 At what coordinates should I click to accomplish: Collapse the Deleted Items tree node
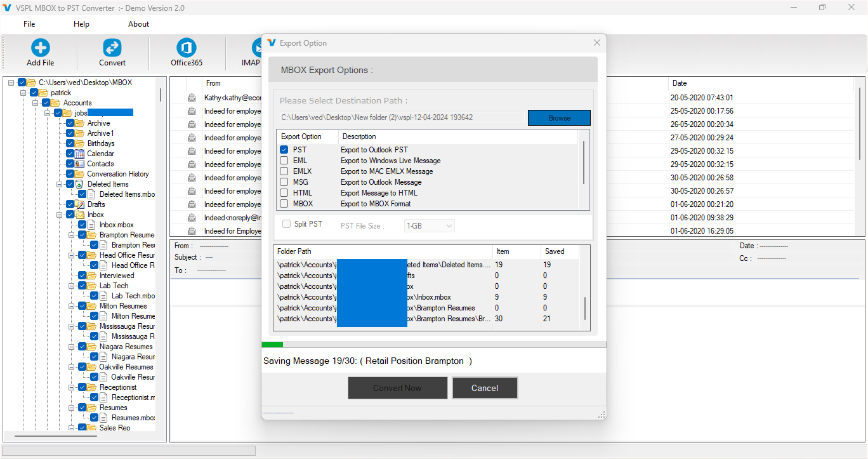tap(60, 184)
